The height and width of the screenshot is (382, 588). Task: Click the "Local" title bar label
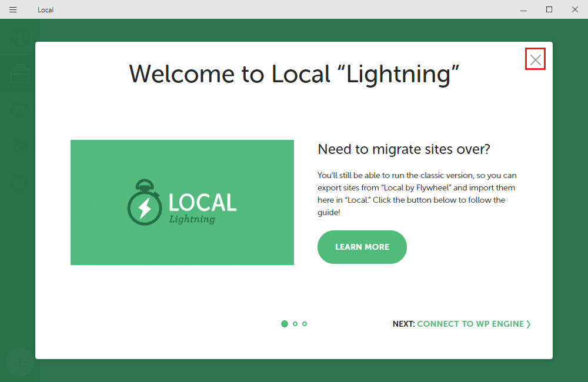tap(45, 10)
